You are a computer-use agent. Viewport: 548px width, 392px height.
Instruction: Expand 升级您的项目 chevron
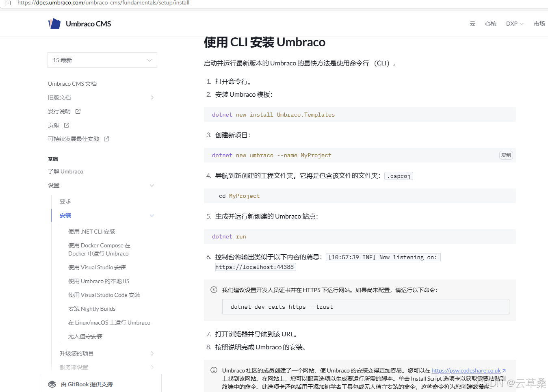152,353
